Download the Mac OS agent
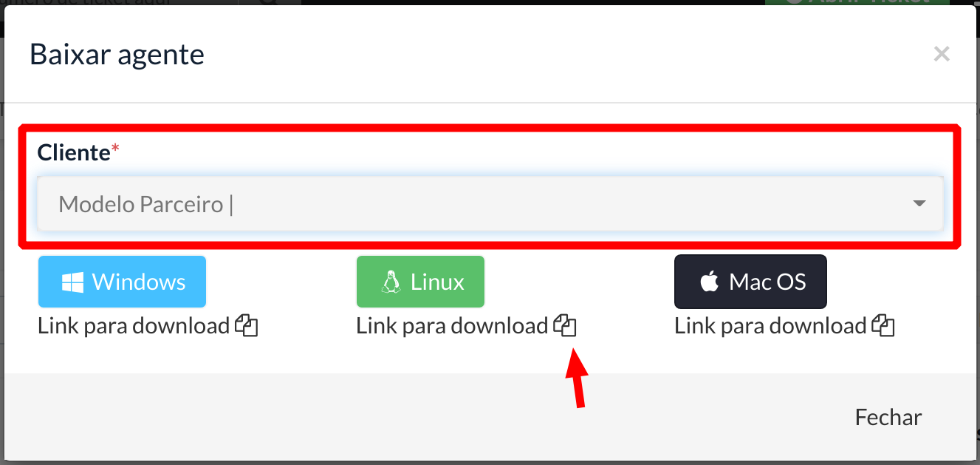980x465 pixels. tap(750, 282)
